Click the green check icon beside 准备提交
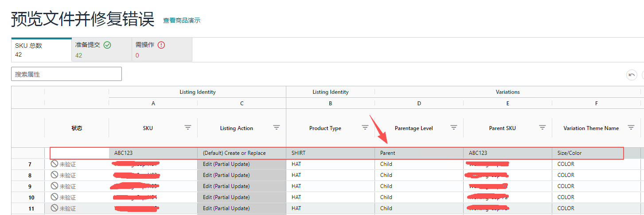Image resolution: width=644 pixels, height=215 pixels. coord(107,45)
